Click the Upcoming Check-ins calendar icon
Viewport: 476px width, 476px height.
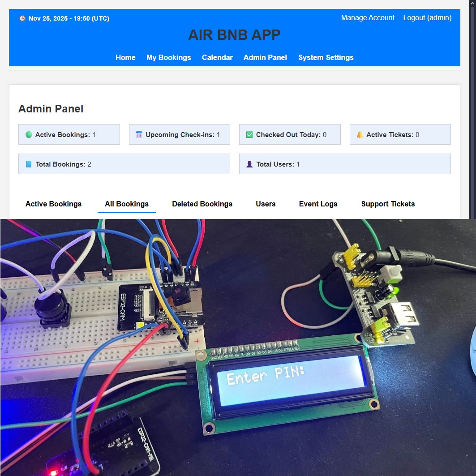pyautogui.click(x=139, y=134)
